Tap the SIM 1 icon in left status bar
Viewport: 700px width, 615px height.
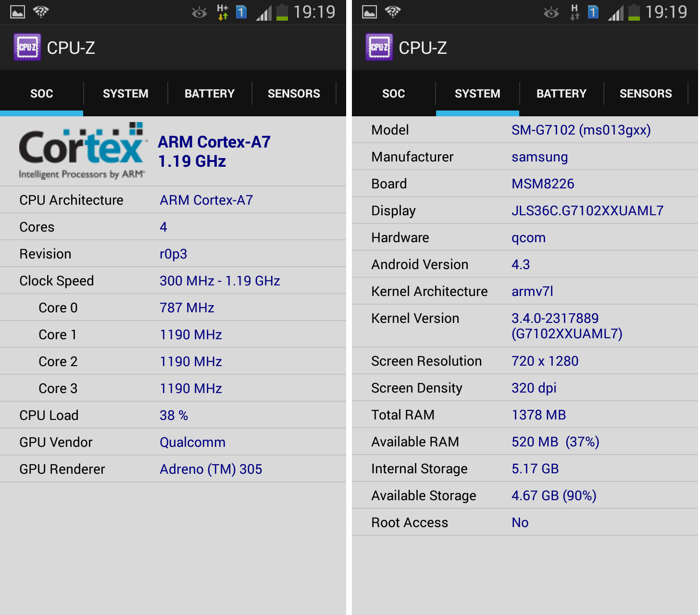pos(241,12)
